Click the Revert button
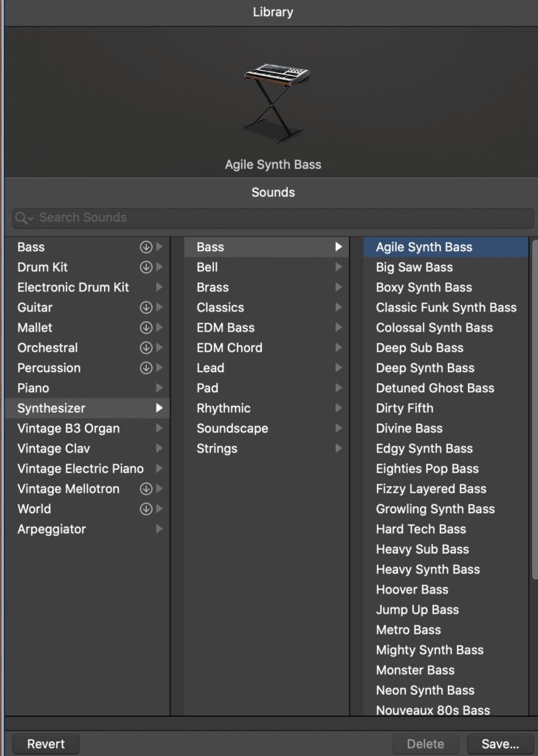538x756 pixels. pyautogui.click(x=45, y=743)
